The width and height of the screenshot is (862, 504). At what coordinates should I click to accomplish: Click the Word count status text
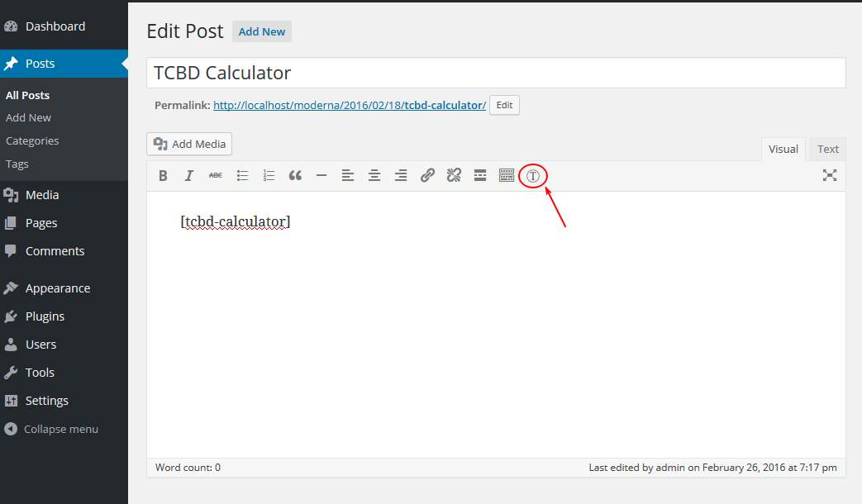[x=188, y=467]
